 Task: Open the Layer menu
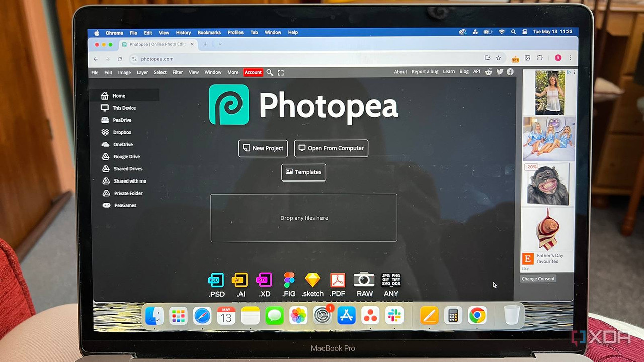[142, 73]
